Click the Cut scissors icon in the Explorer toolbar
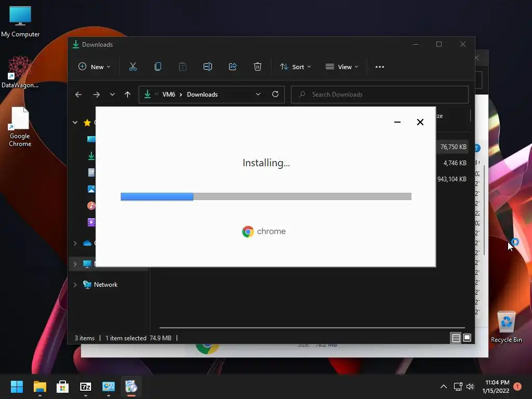Image resolution: width=532 pixels, height=399 pixels. pos(132,67)
